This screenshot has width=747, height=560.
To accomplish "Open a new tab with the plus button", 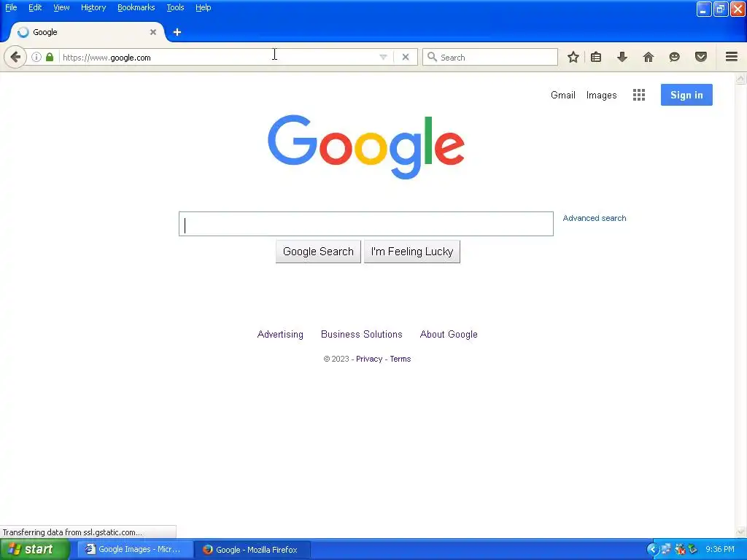I will pyautogui.click(x=177, y=32).
